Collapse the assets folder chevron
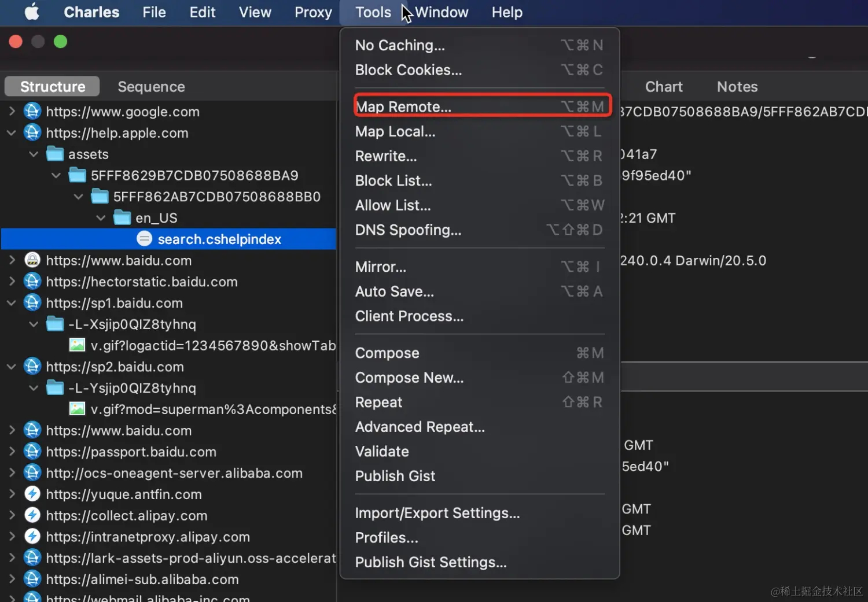Image resolution: width=868 pixels, height=602 pixels. [34, 154]
